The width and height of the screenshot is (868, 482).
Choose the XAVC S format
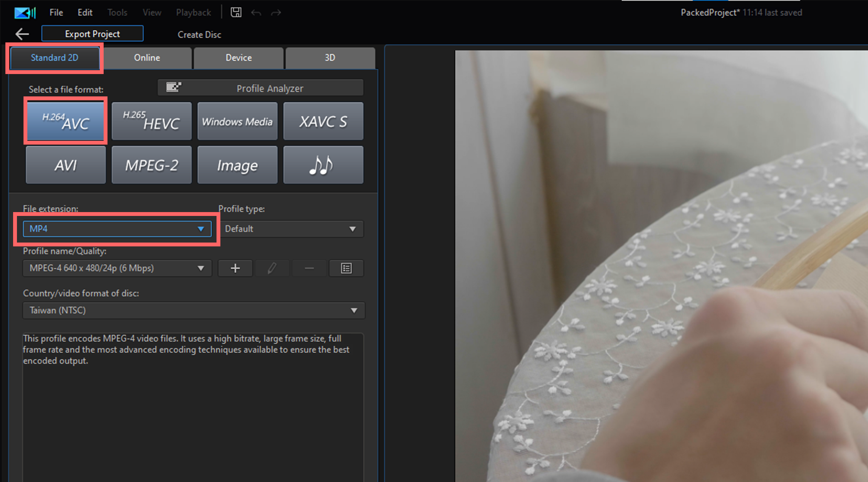point(323,121)
